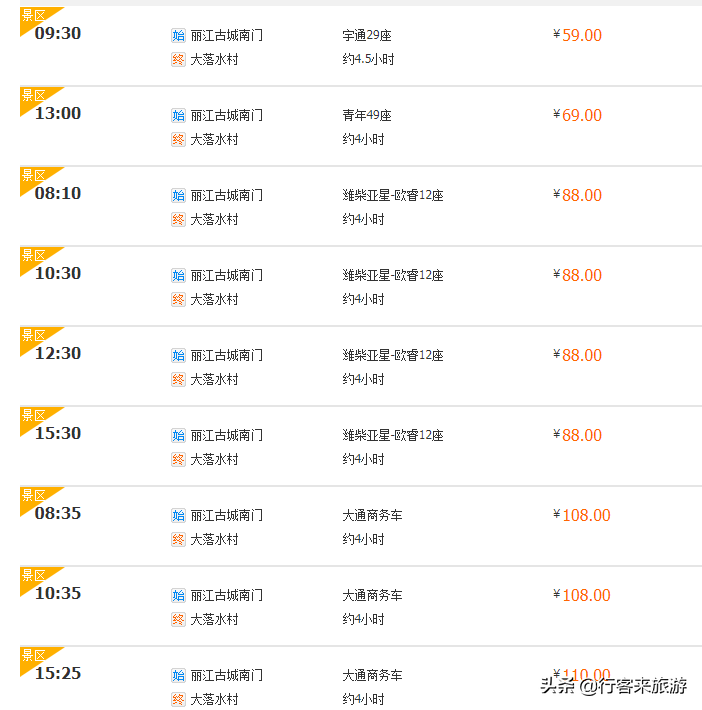Click the blue 始 icon in 12:30 row
The width and height of the screenshot is (702, 710).
click(178, 355)
